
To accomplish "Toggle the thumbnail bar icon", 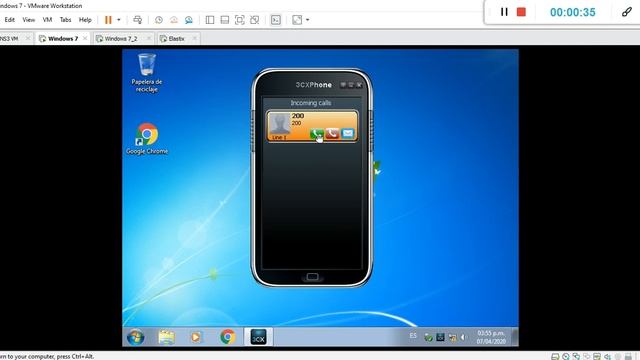I will (x=224, y=20).
